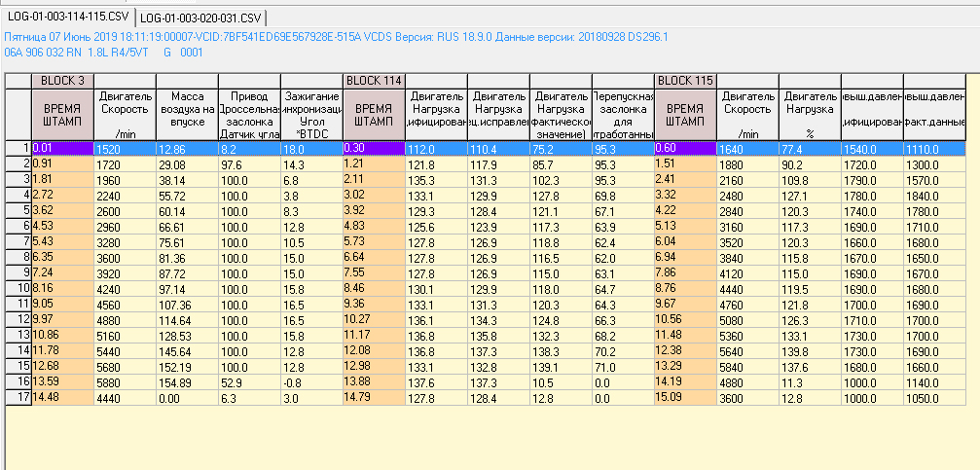Click the 'Зажигание' ignition angle column header
Image resolution: width=980 pixels, height=470 pixels.
[311, 115]
